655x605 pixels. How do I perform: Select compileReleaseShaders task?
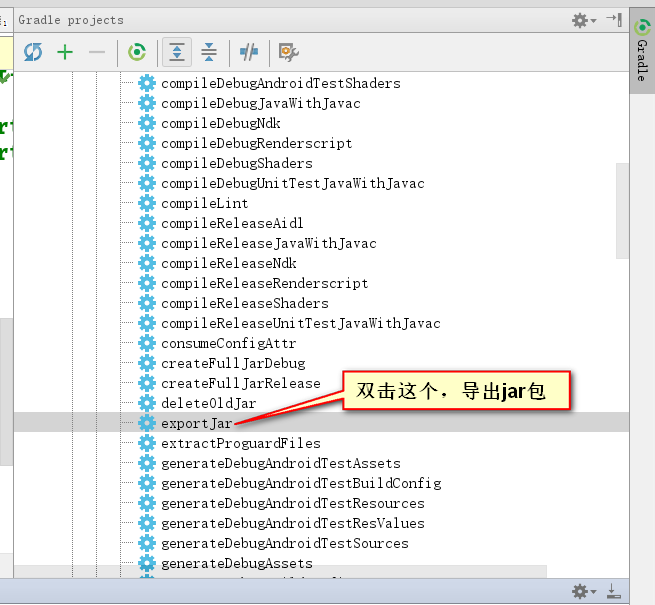pos(245,303)
